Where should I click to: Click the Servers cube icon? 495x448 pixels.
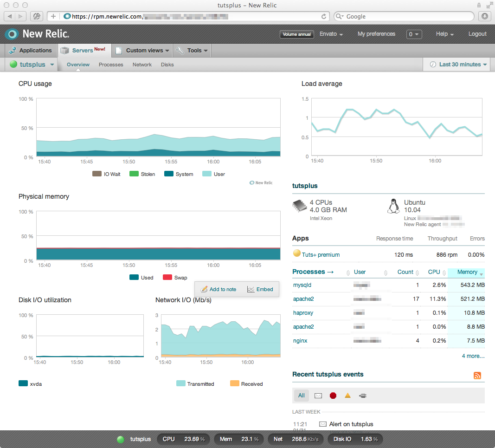click(x=64, y=50)
